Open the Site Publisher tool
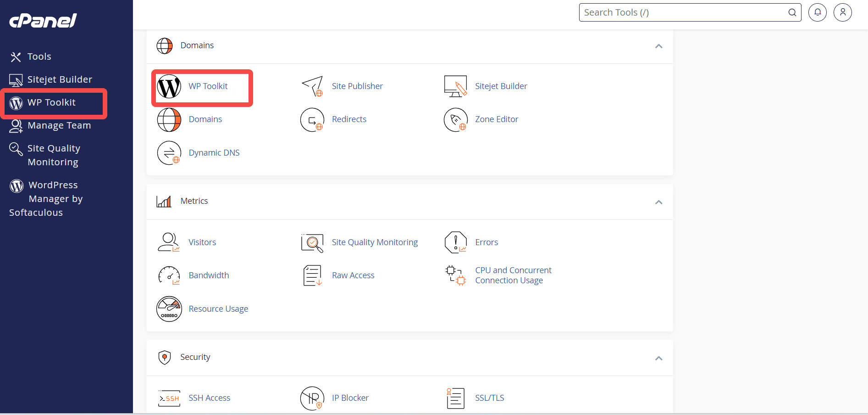The width and height of the screenshot is (868, 415). coord(357,86)
